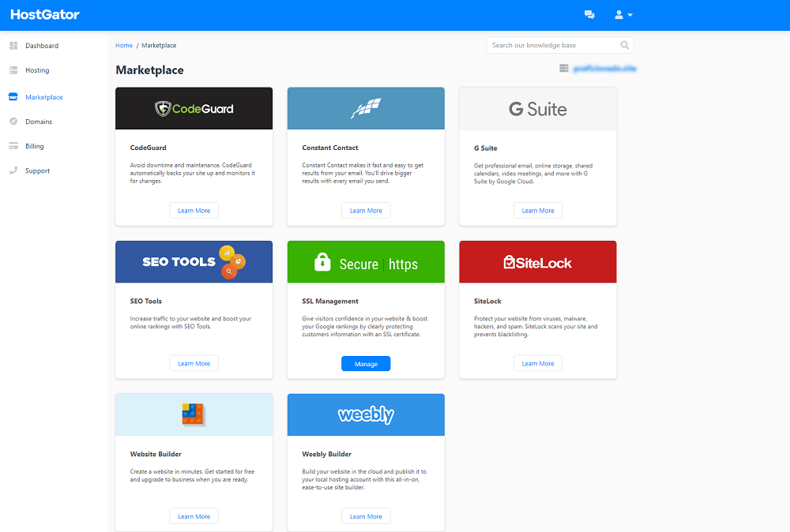Click Manage for SSL Management

[366, 363]
